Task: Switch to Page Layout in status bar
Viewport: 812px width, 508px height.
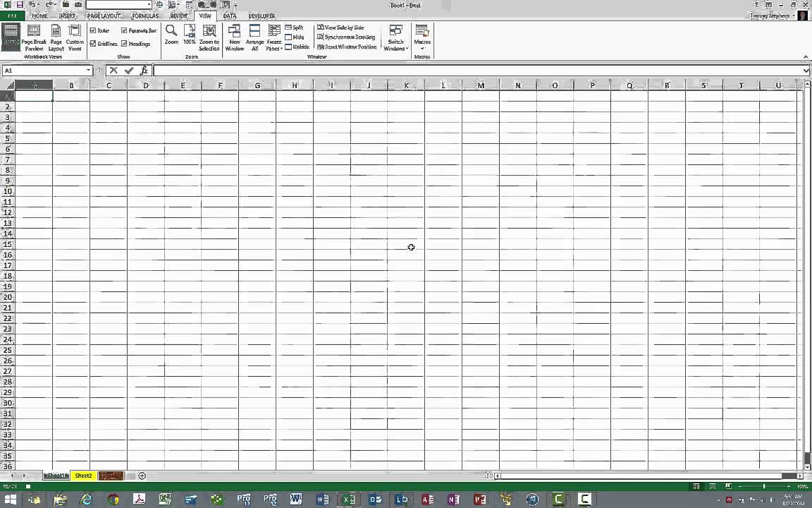Action: tap(713, 487)
